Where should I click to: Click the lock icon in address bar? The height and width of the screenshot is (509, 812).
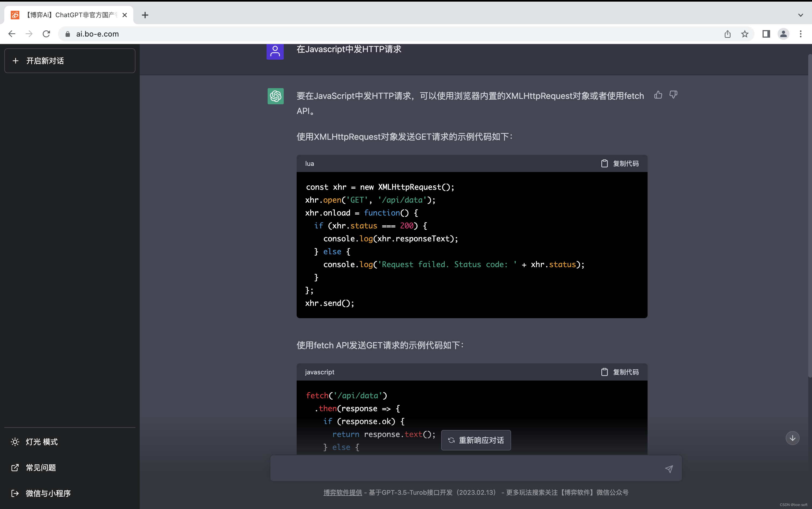(68, 34)
